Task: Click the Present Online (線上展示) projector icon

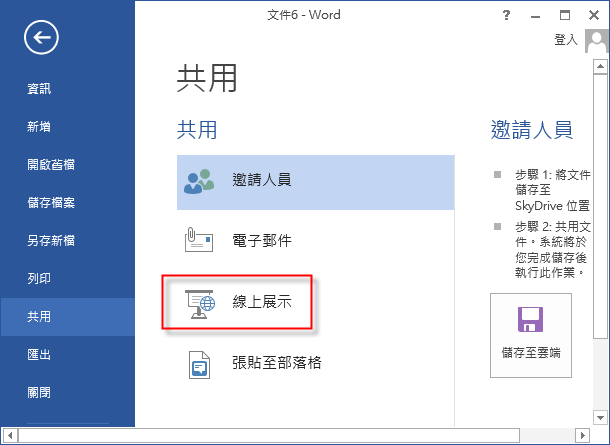Action: click(200, 305)
